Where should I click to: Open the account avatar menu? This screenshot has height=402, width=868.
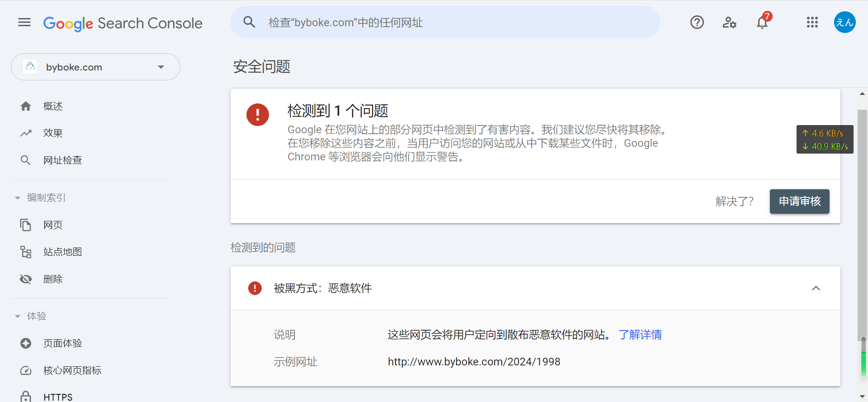pyautogui.click(x=844, y=22)
